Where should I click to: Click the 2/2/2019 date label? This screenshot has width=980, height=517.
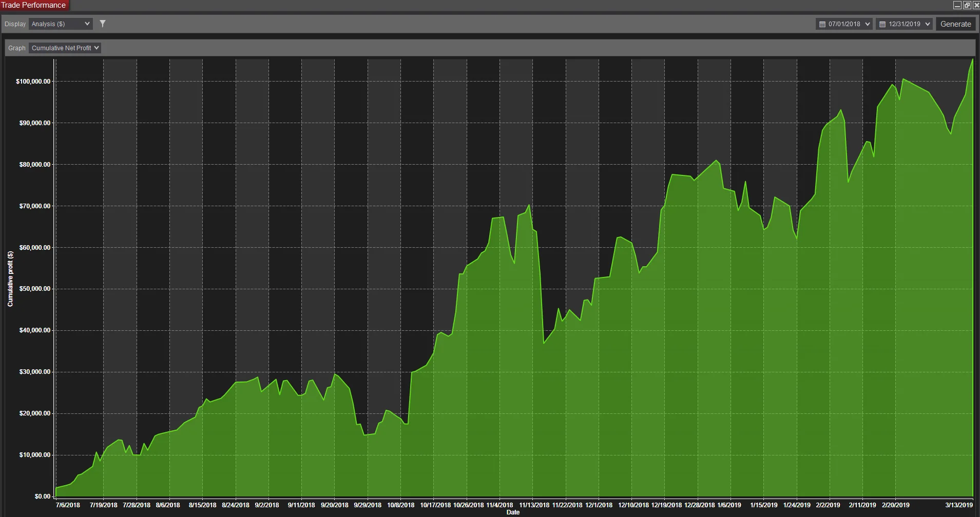[828, 505]
